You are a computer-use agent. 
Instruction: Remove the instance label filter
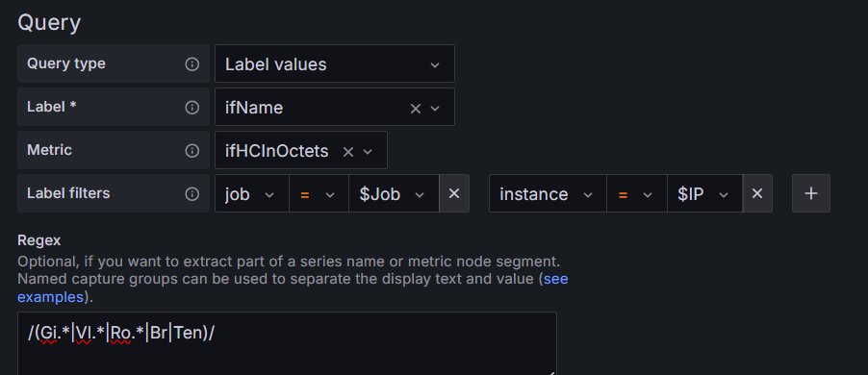tap(756, 193)
